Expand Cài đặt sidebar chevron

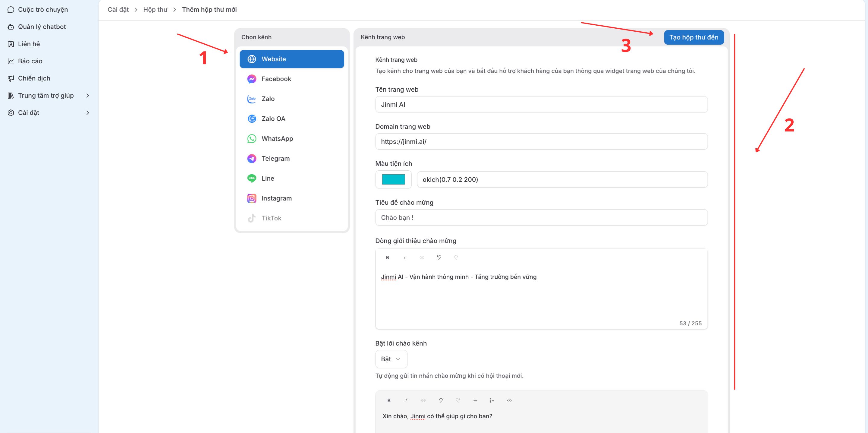click(88, 113)
